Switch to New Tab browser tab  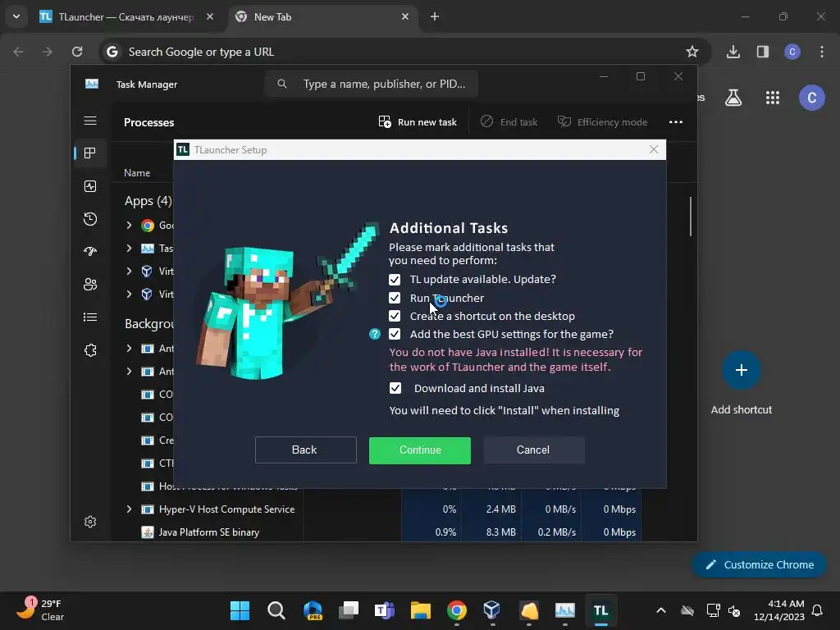point(323,17)
